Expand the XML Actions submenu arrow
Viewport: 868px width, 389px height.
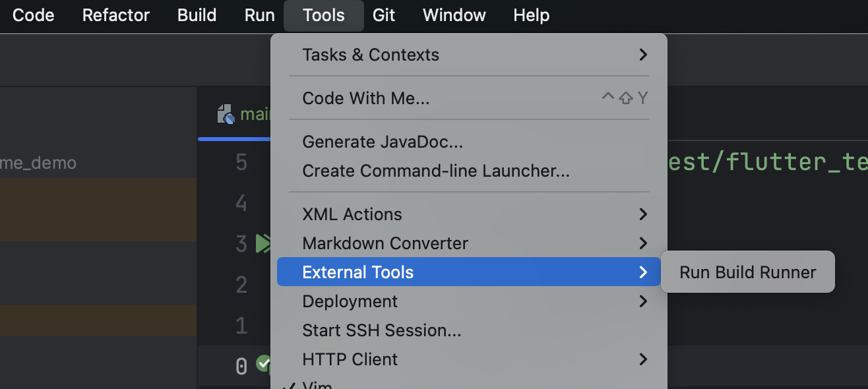[x=643, y=214]
